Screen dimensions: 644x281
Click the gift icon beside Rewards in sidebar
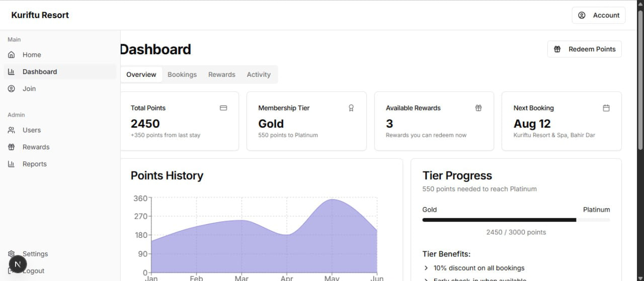click(x=12, y=147)
